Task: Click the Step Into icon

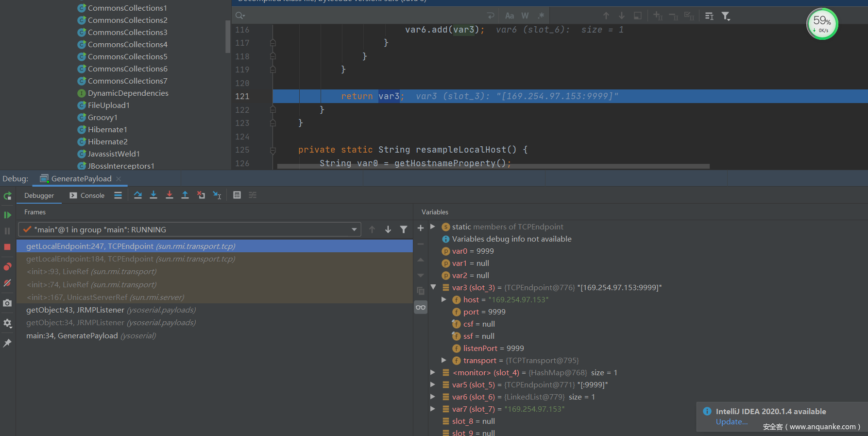Action: (x=153, y=195)
